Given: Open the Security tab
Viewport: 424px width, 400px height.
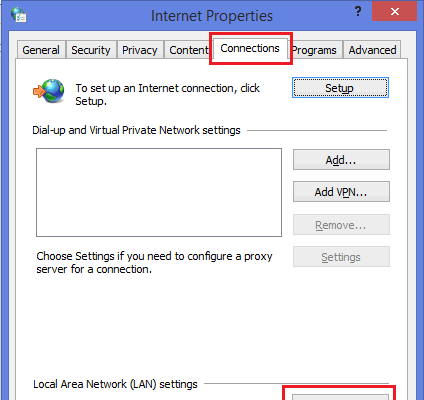Looking at the screenshot, I should pyautogui.click(x=91, y=50).
